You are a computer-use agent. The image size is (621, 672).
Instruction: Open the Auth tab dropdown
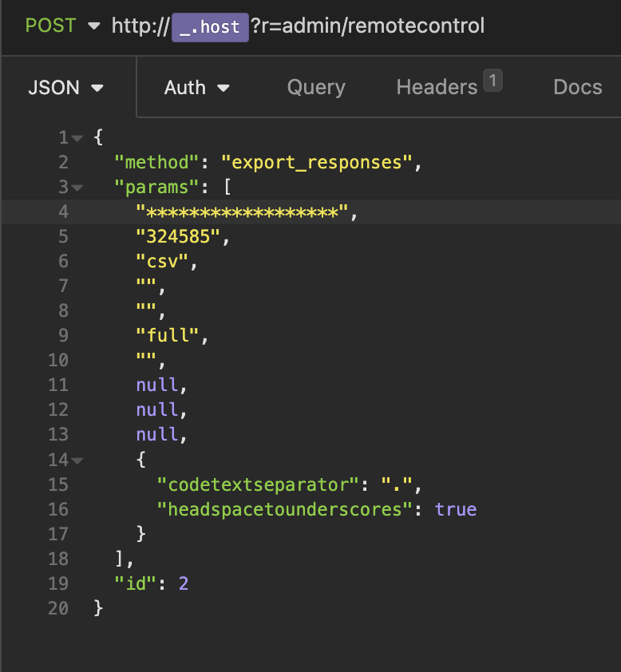[x=196, y=88]
